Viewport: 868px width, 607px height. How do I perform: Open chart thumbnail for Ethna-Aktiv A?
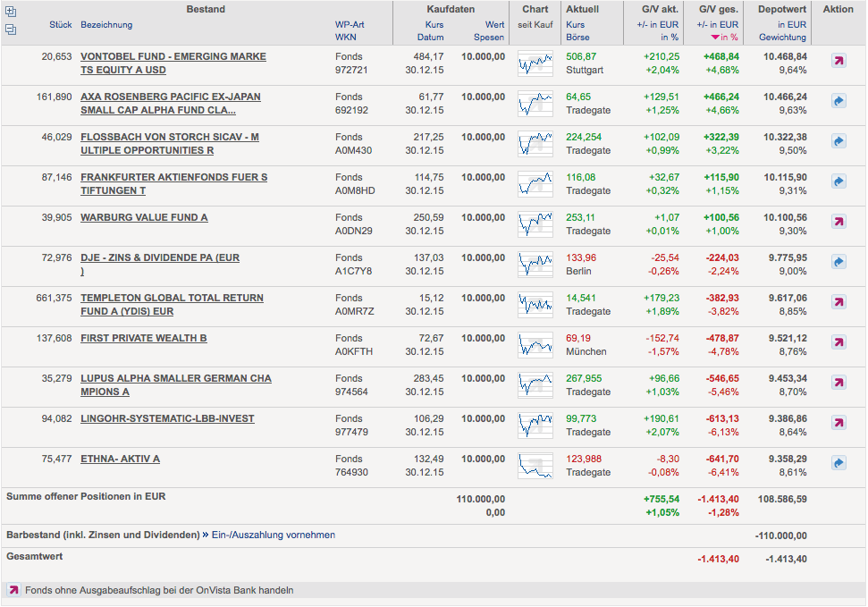coord(535,465)
